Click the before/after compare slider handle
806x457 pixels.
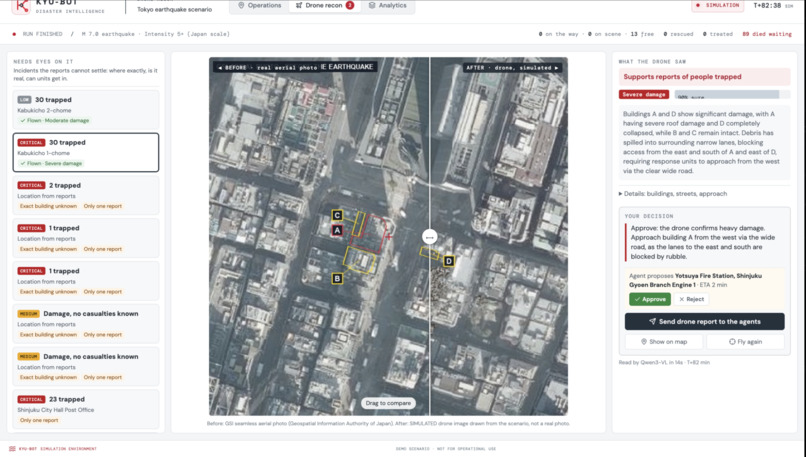[x=430, y=237]
